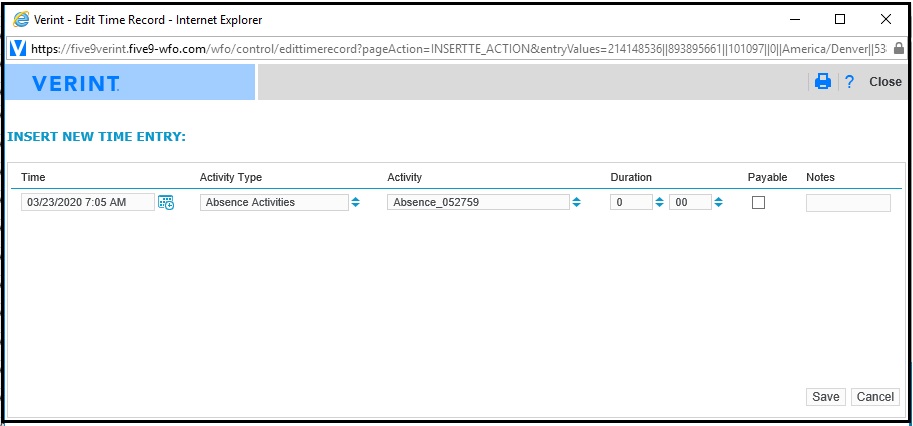Click the duration hours field showing 0
The image size is (913, 426).
[631, 203]
